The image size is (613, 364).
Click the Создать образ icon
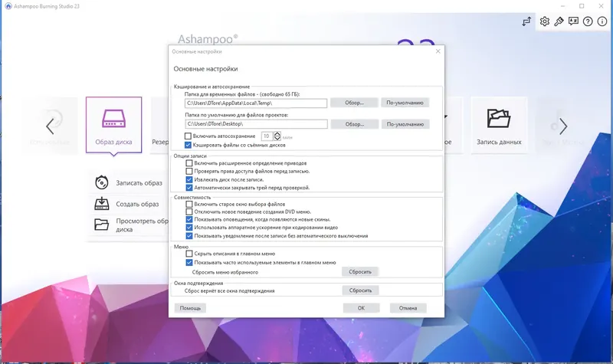[x=102, y=204]
